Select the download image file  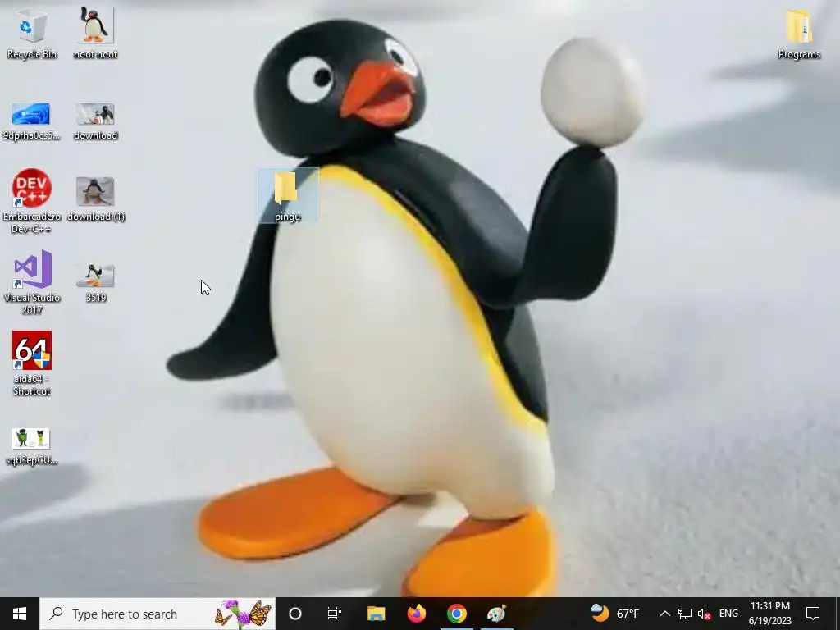click(95, 121)
